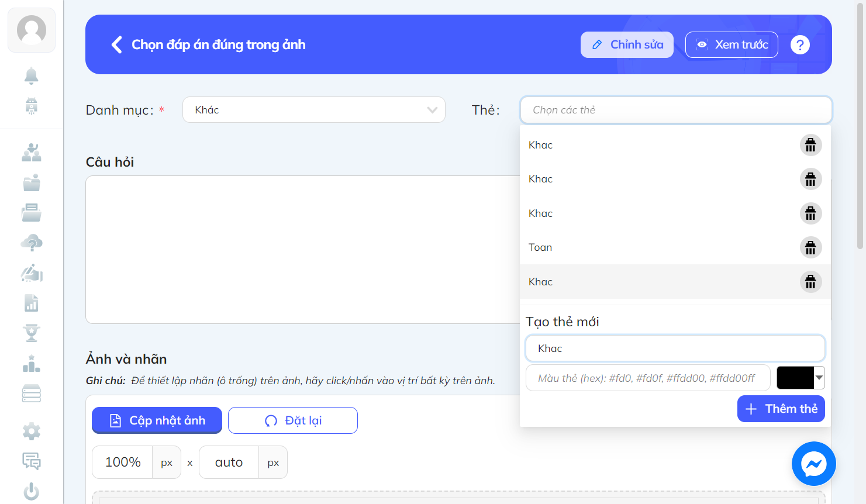Open the classroom group icon in sidebar
The width and height of the screenshot is (866, 504).
32,153
